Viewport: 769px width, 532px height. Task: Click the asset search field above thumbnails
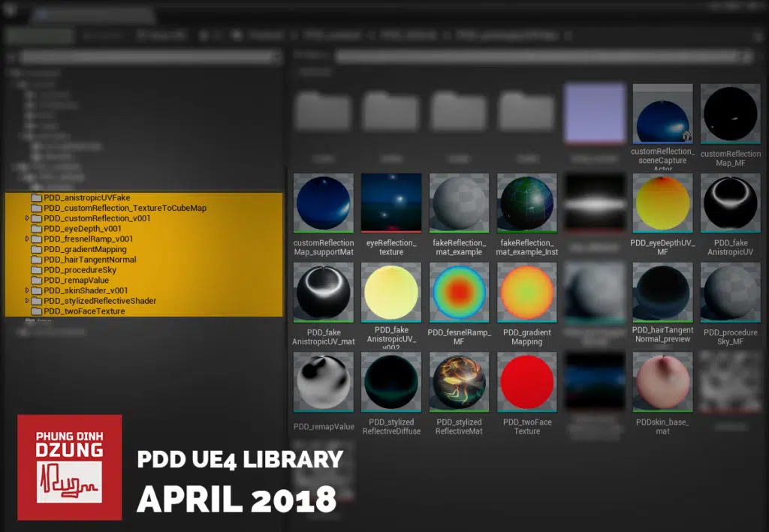[544, 57]
